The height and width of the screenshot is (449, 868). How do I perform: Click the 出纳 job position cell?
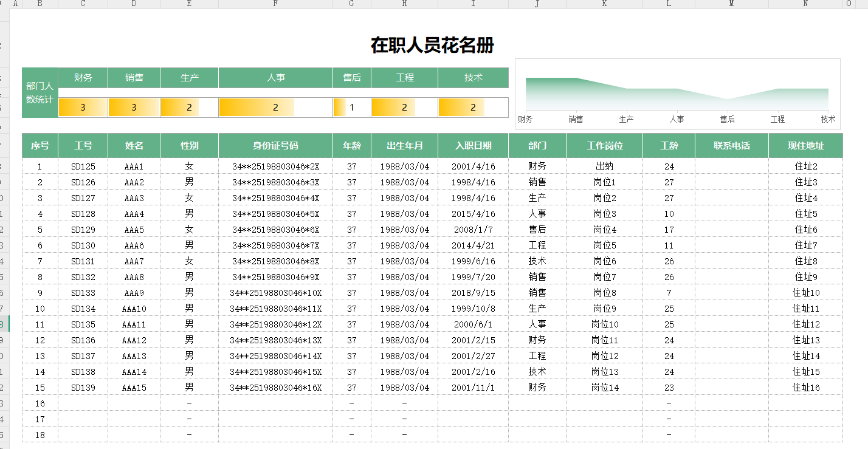pos(605,165)
